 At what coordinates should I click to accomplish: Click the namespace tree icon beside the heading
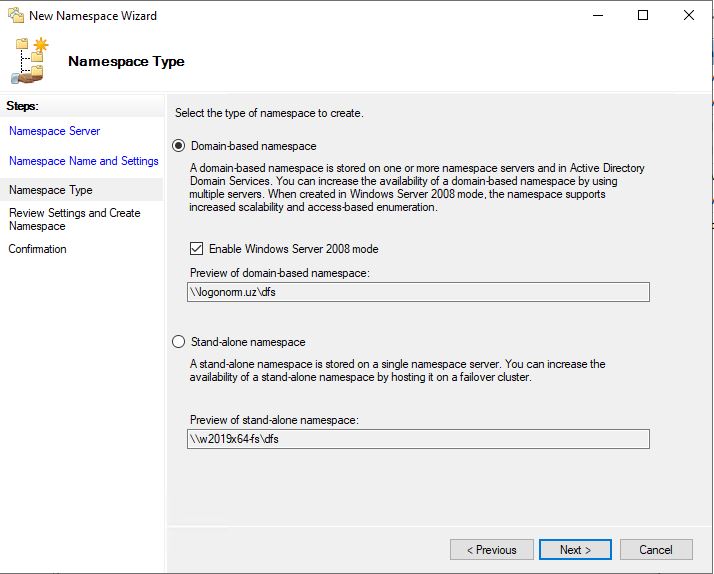(x=29, y=61)
